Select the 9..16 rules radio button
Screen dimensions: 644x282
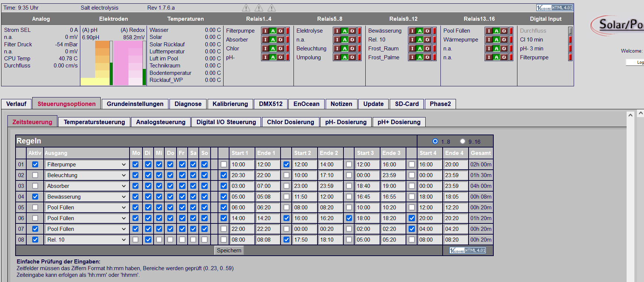(463, 141)
